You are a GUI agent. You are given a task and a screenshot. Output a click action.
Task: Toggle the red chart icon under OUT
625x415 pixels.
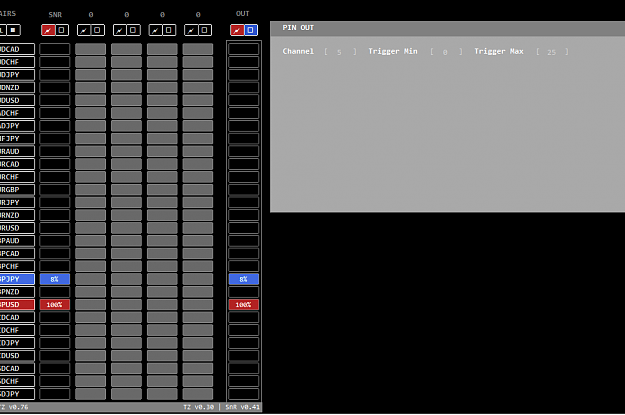pos(237,30)
